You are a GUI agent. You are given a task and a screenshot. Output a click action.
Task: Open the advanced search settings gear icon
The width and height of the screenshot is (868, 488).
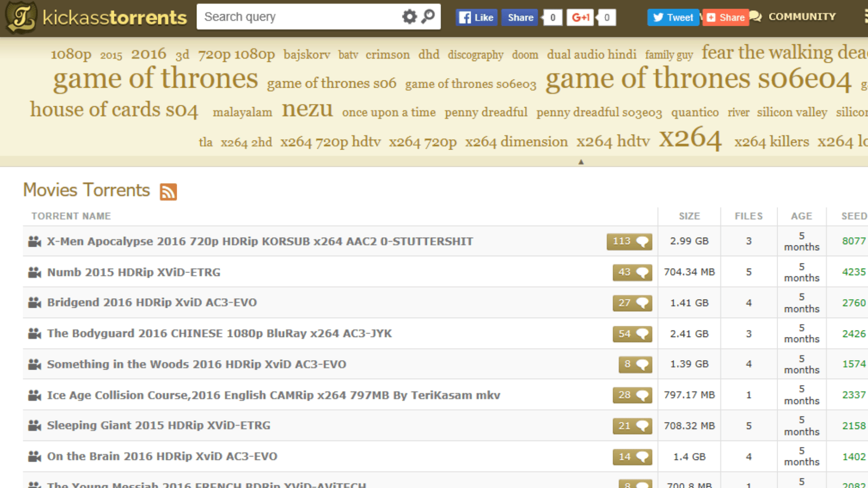click(409, 16)
